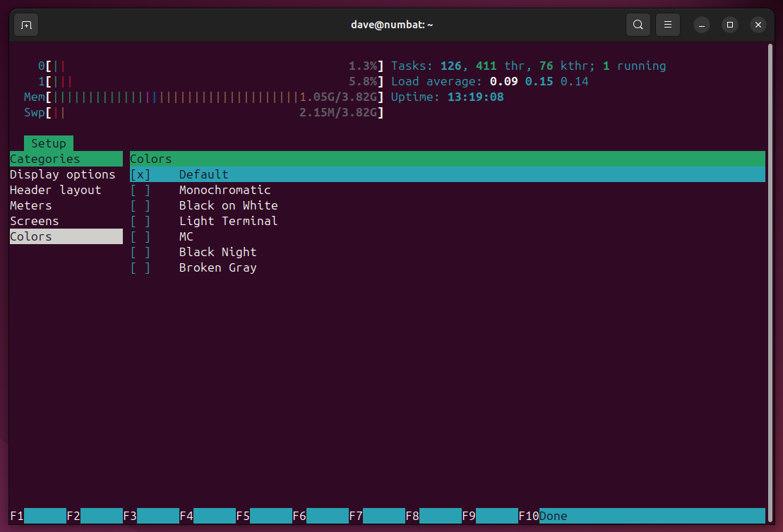Open the terminal hamburger menu
Viewport: 783px width, 532px height.
pos(668,25)
